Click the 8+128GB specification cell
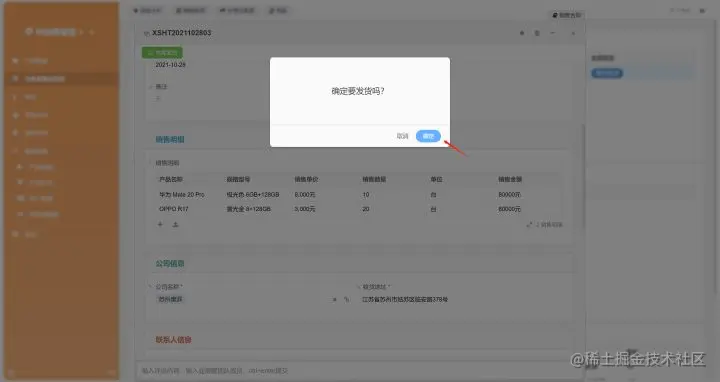 248,209
